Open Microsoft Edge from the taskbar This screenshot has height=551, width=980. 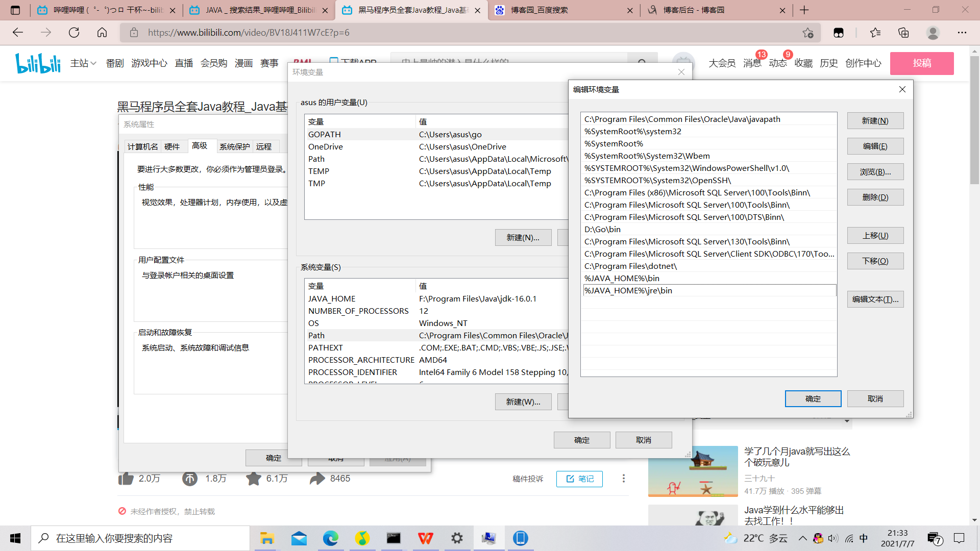(330, 538)
